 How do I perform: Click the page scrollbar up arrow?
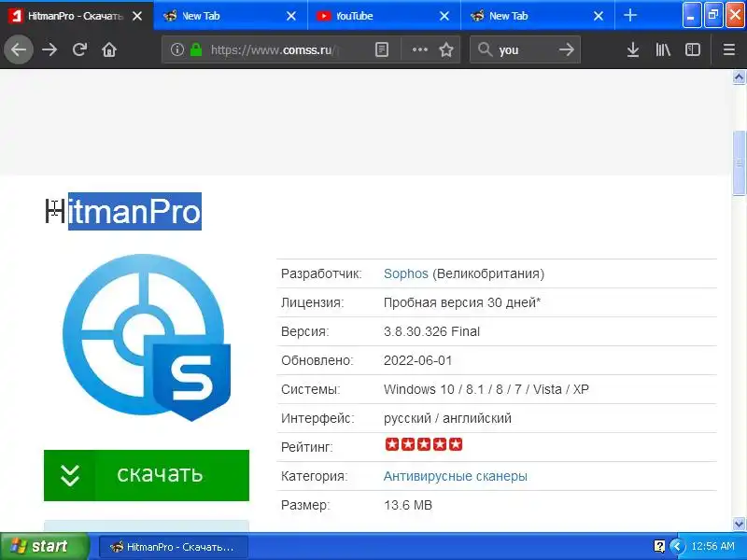[x=739, y=77]
